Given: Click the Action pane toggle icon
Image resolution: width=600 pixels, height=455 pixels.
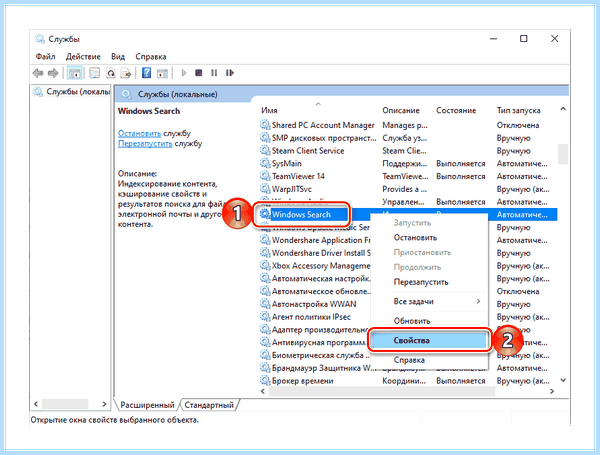Looking at the screenshot, I should [163, 73].
